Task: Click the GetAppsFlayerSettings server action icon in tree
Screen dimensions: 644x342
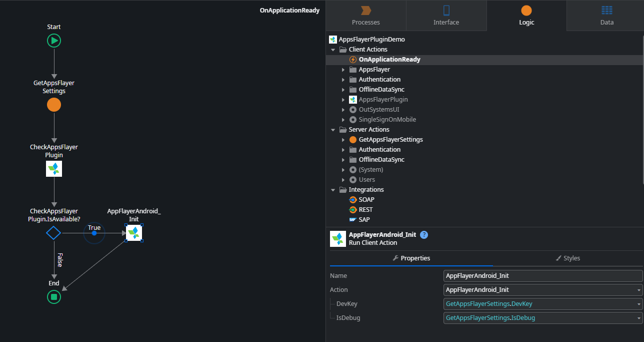Action: coord(353,140)
